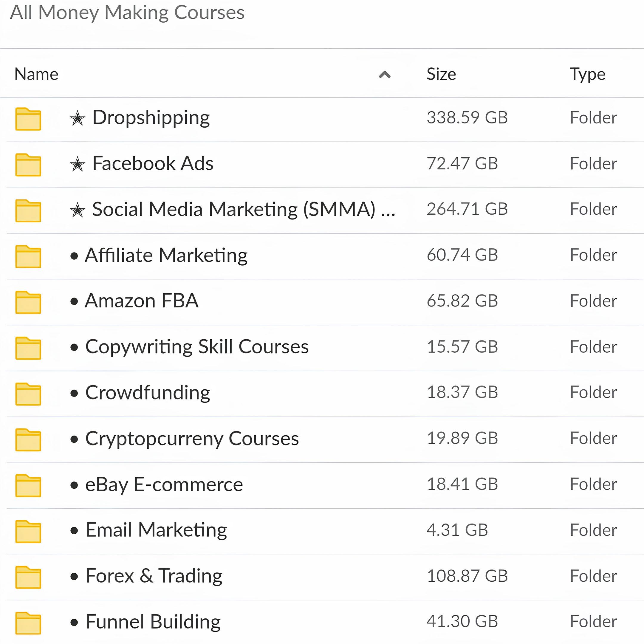The height and width of the screenshot is (644, 644).
Task: Sort files by the Type column
Action: (x=587, y=74)
